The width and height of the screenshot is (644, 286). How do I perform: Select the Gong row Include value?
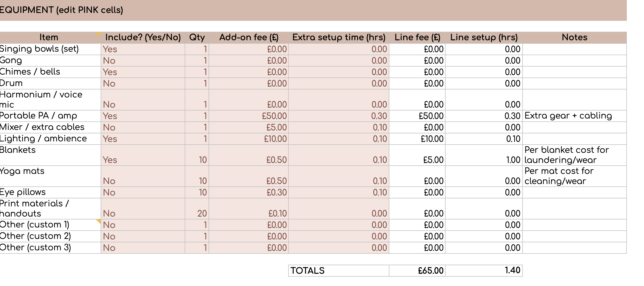(143, 61)
